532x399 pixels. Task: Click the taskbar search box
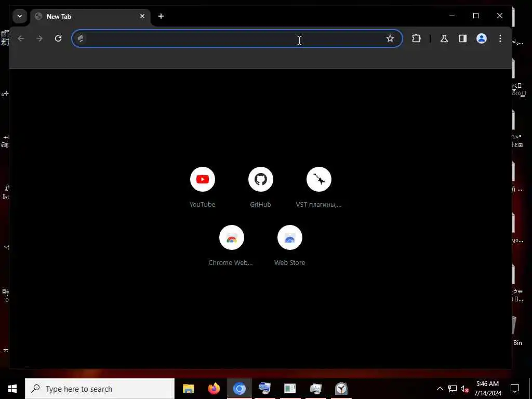(100, 389)
